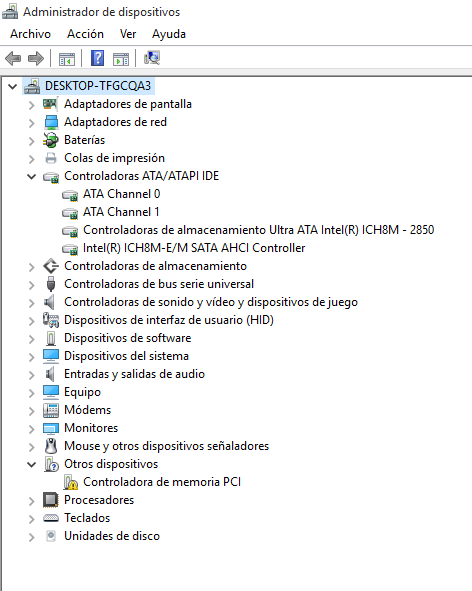Open the Acción menu
This screenshot has width=472, height=591.
[x=85, y=34]
